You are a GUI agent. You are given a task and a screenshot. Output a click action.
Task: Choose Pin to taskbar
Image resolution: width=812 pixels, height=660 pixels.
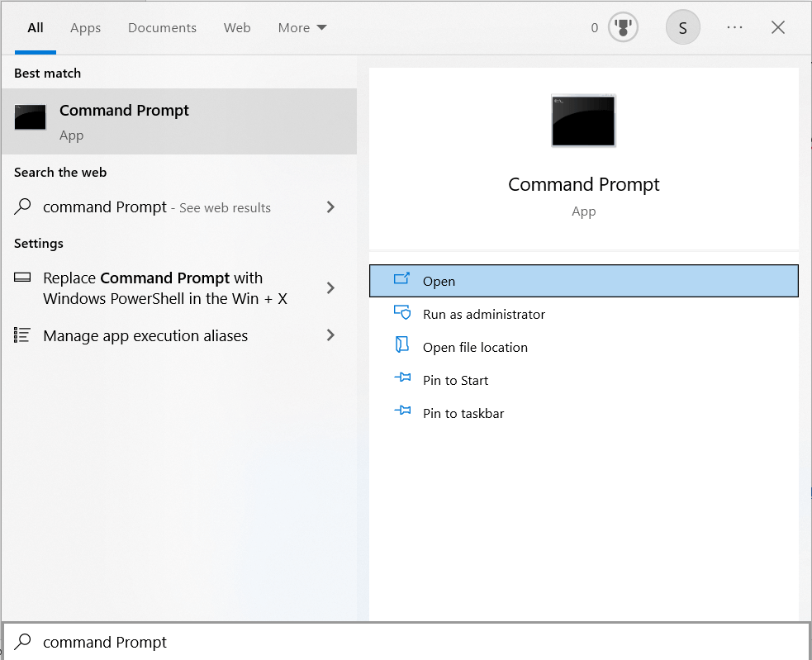[x=584, y=413]
